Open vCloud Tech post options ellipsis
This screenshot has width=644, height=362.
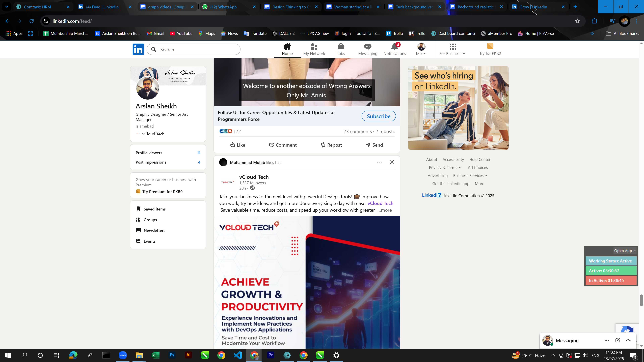click(380, 162)
